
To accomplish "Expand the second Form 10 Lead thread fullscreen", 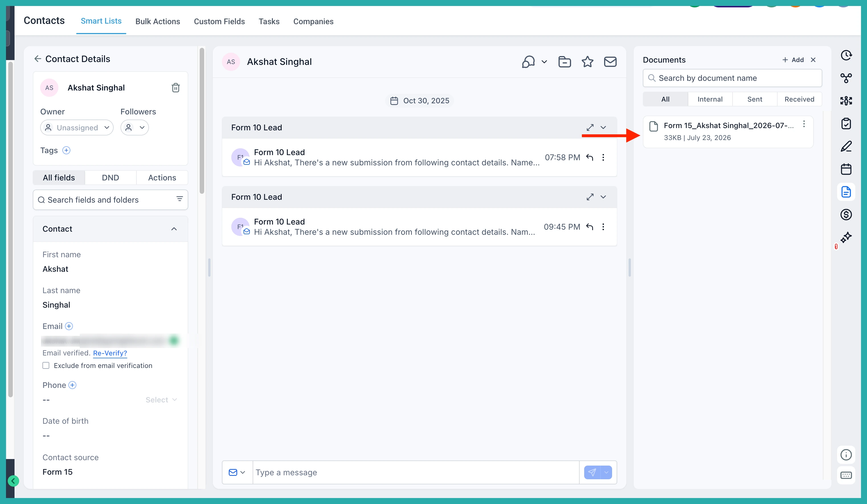I will (x=590, y=197).
